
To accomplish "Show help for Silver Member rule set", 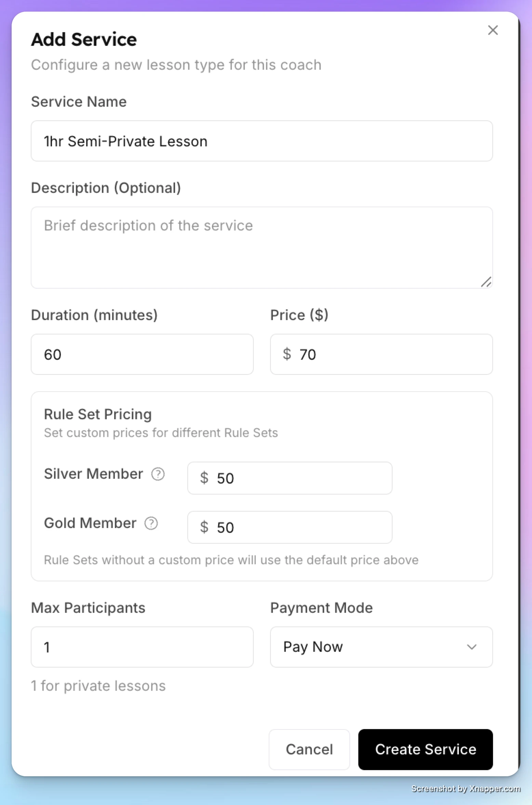I will [x=158, y=474].
